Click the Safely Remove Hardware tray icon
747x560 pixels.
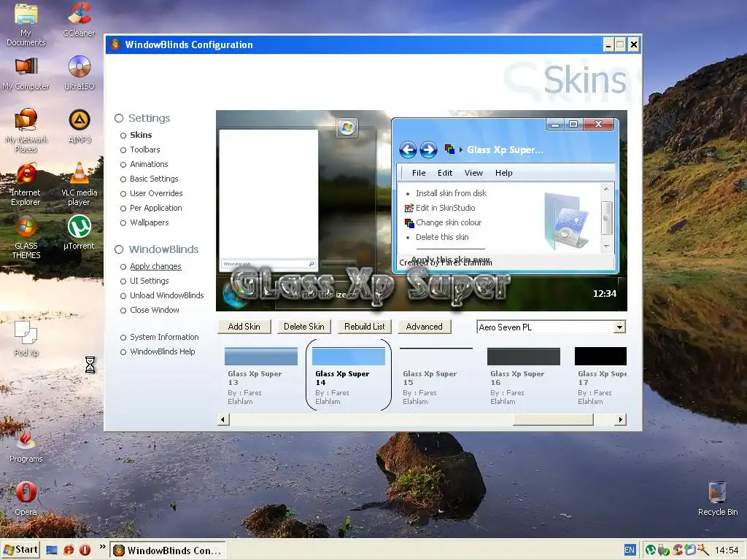coord(663,551)
